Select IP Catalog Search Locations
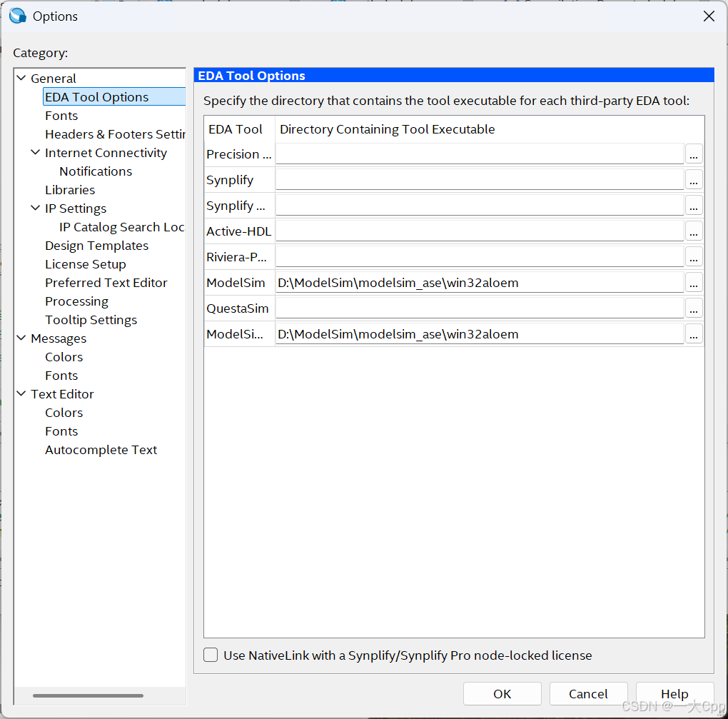728x719 pixels. point(122,227)
